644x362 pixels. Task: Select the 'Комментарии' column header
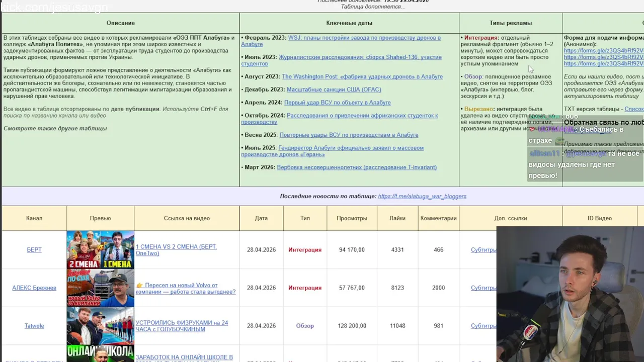click(439, 218)
